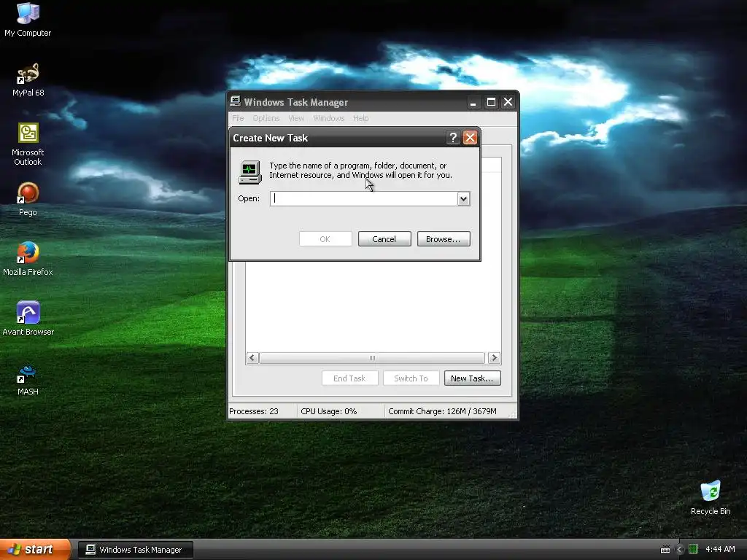Open the Options menu in Task Manager
Viewport: 747px width, 560px height.
point(266,118)
